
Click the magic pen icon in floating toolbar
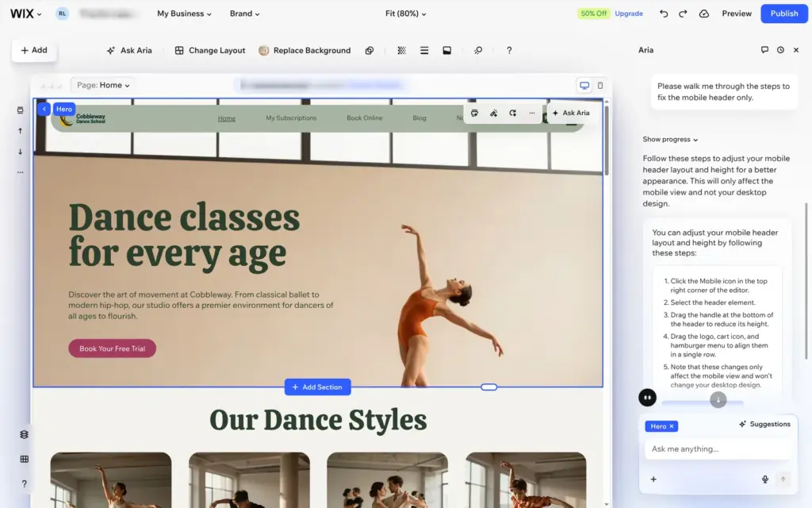click(493, 113)
